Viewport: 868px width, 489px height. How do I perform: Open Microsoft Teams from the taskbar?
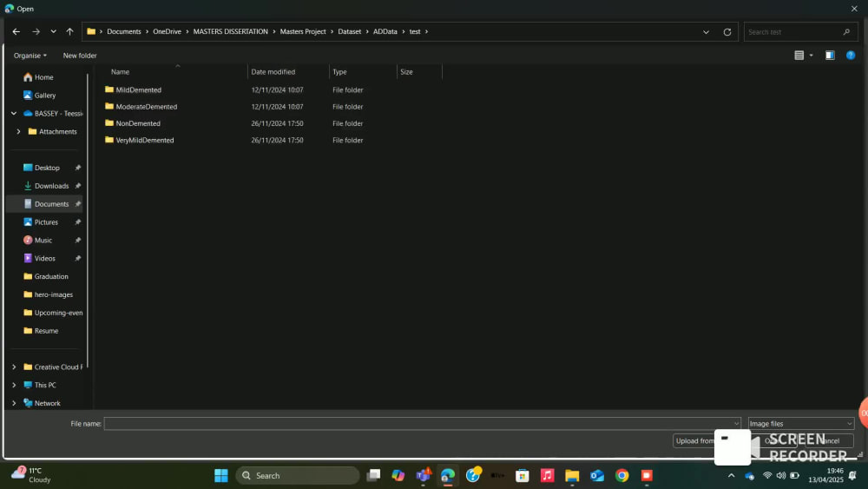tap(424, 475)
